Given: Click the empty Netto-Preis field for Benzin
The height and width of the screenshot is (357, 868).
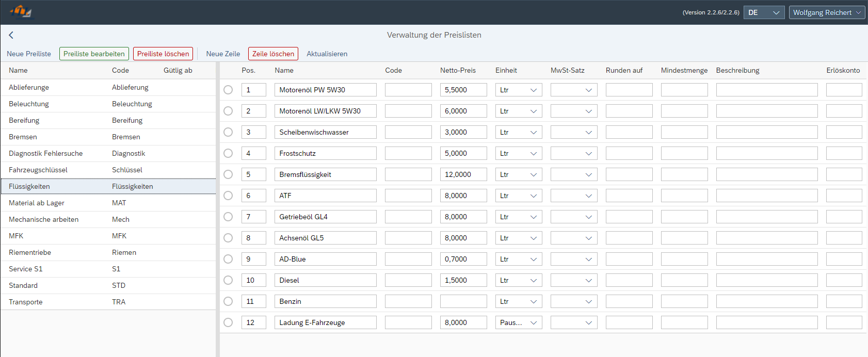Looking at the screenshot, I should pos(463,301).
